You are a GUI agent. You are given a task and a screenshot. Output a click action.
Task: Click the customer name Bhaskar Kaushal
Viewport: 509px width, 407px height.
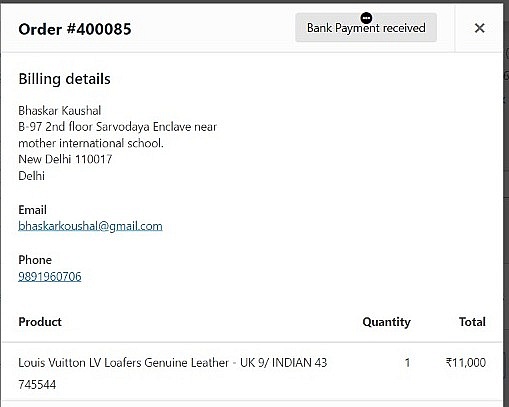click(60, 111)
